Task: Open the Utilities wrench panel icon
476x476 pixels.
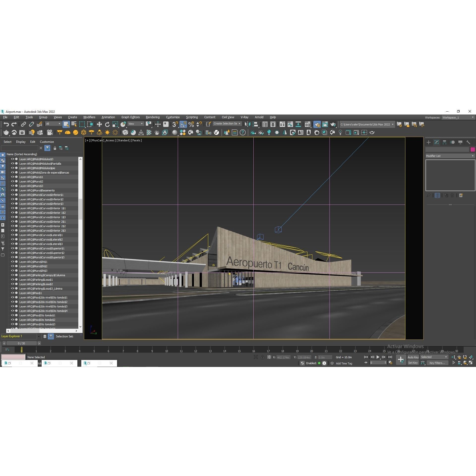Action: [468, 142]
